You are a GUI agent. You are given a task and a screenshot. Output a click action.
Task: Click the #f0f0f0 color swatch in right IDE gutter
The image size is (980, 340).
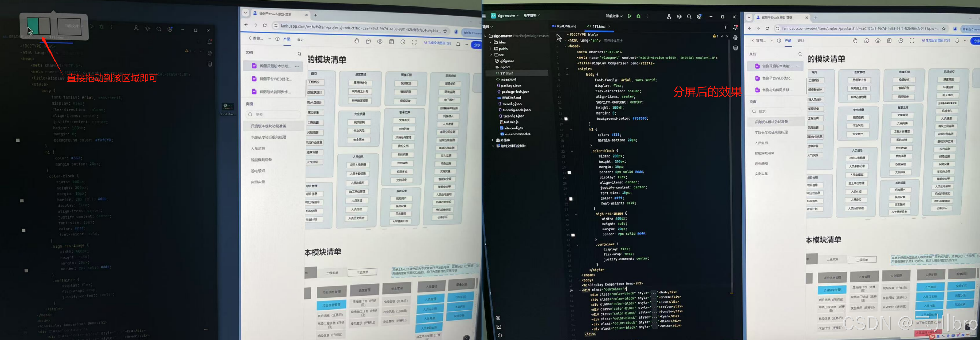pos(566,119)
